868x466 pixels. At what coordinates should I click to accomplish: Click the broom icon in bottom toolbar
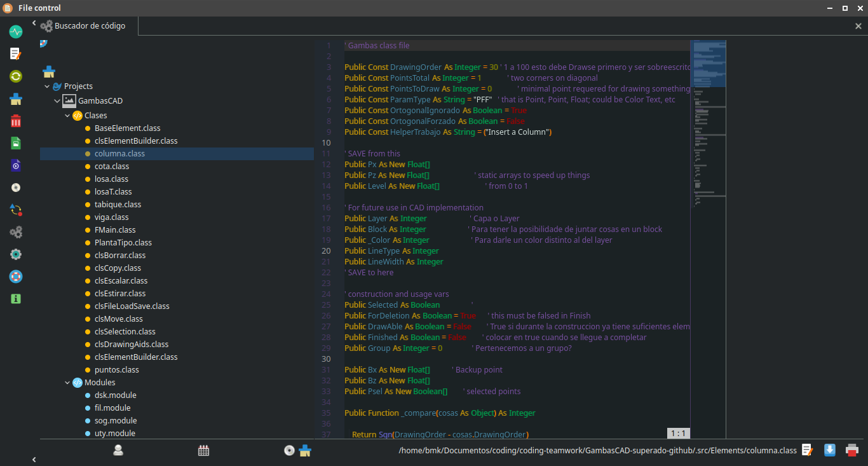pyautogui.click(x=305, y=450)
